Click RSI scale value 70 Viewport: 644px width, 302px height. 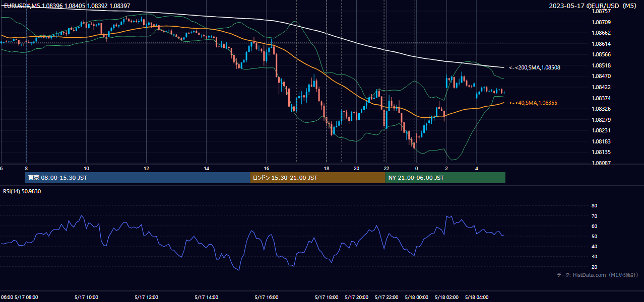click(x=594, y=216)
